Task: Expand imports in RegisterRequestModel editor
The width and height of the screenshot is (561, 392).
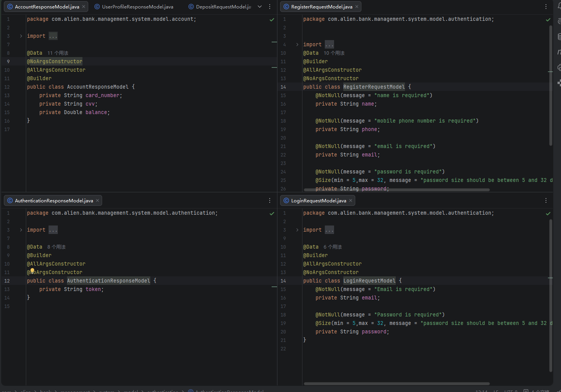Action: pyautogui.click(x=297, y=44)
